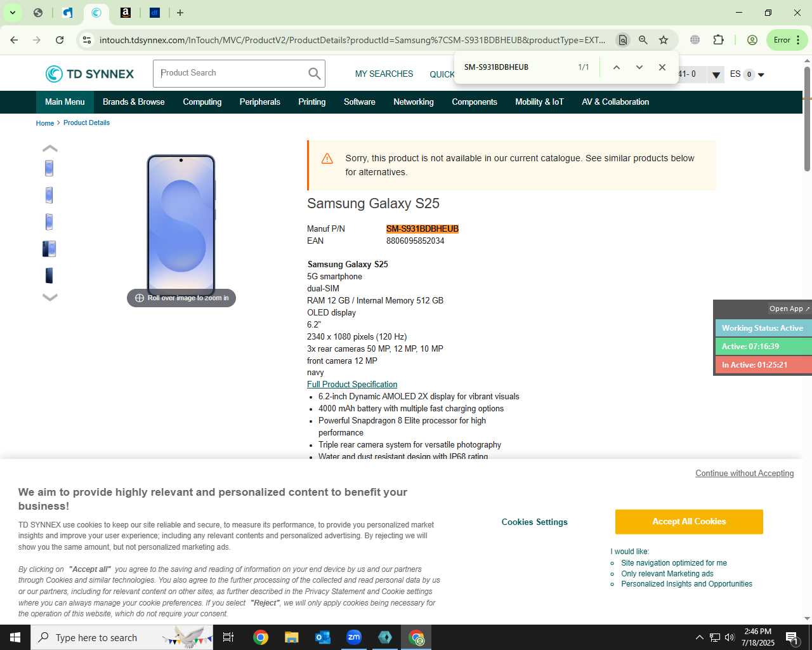The width and height of the screenshot is (812, 650).
Task: Click browser back arrow
Action: click(x=14, y=40)
